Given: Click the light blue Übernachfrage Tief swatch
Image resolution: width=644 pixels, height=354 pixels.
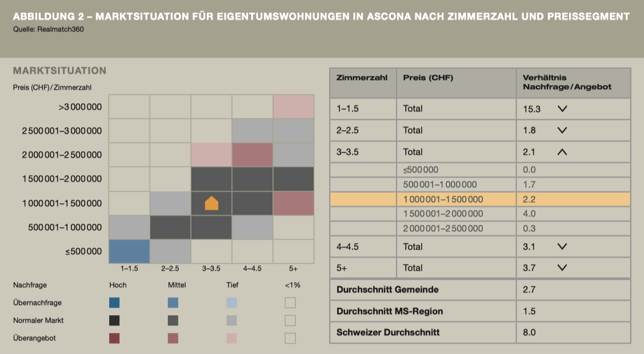Looking at the screenshot, I should pyautogui.click(x=232, y=303).
